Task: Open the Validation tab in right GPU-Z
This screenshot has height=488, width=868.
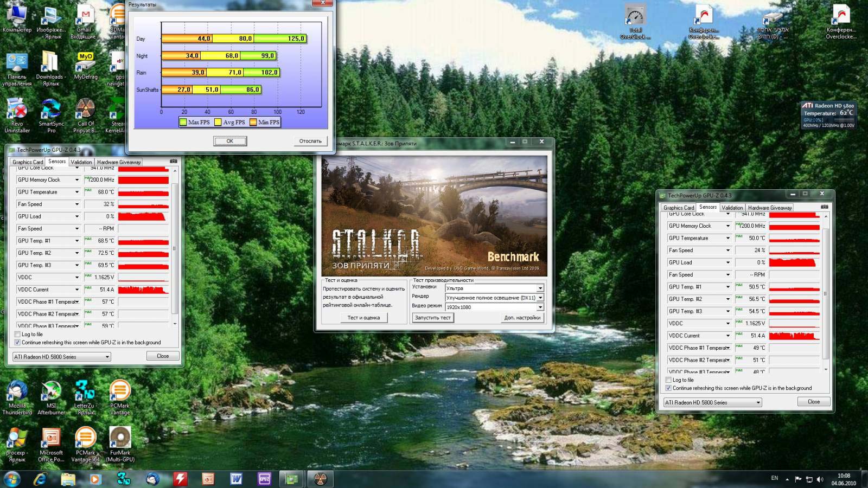Action: coord(732,208)
